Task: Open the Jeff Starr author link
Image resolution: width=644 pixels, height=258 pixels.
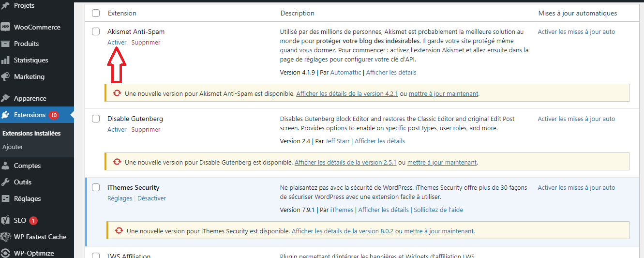Action: (x=338, y=141)
